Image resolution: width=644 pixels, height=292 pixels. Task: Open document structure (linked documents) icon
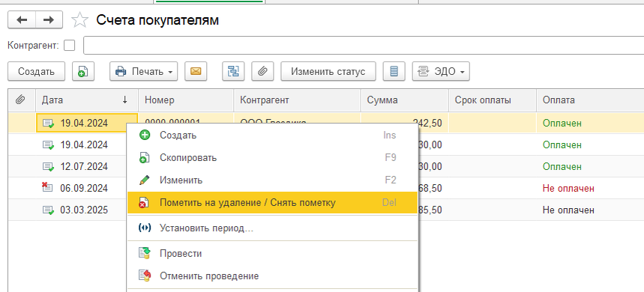[233, 71]
